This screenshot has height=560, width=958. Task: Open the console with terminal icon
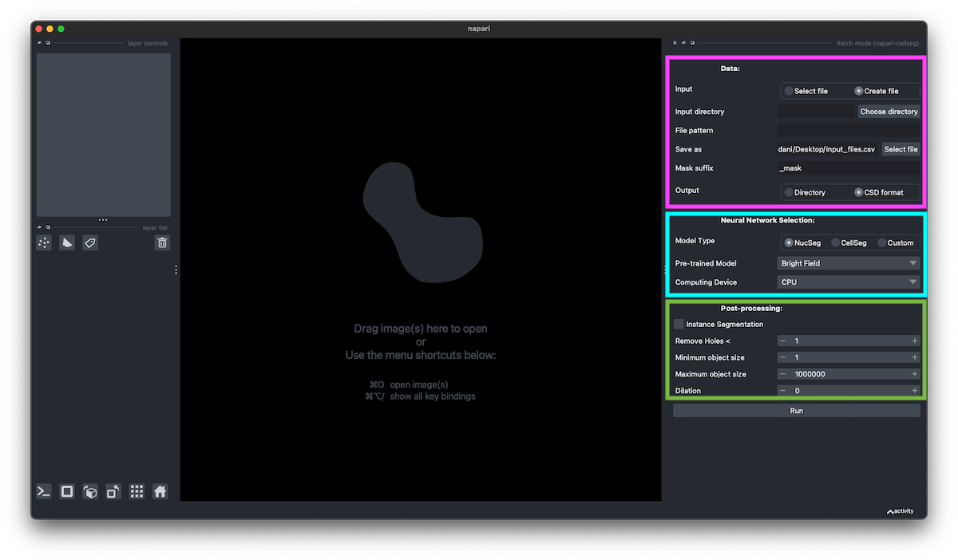click(x=44, y=491)
